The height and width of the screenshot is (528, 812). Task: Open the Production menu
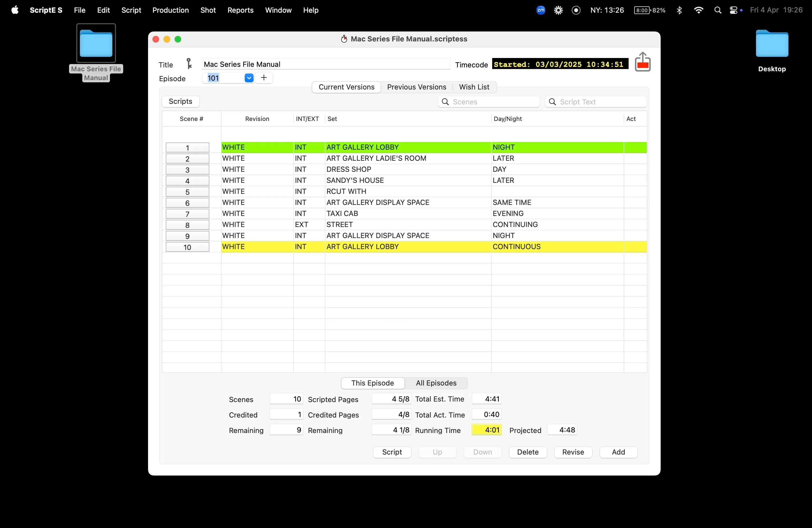(170, 10)
